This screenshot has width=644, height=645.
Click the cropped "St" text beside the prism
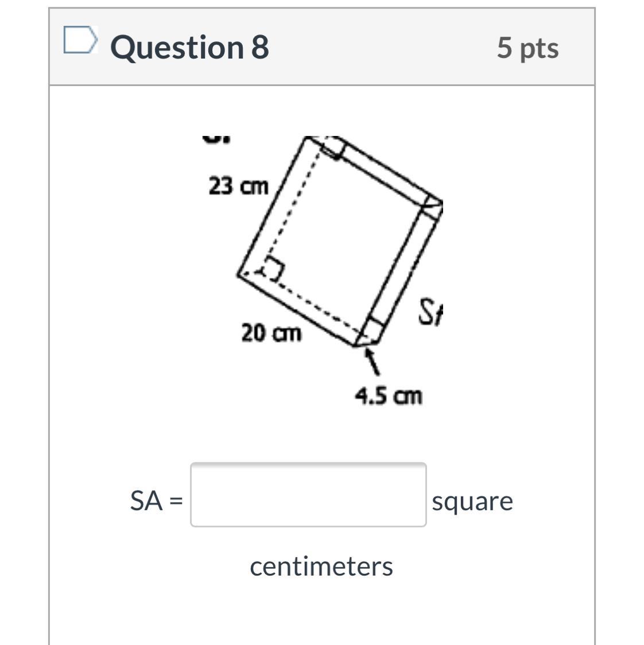pos(430,312)
